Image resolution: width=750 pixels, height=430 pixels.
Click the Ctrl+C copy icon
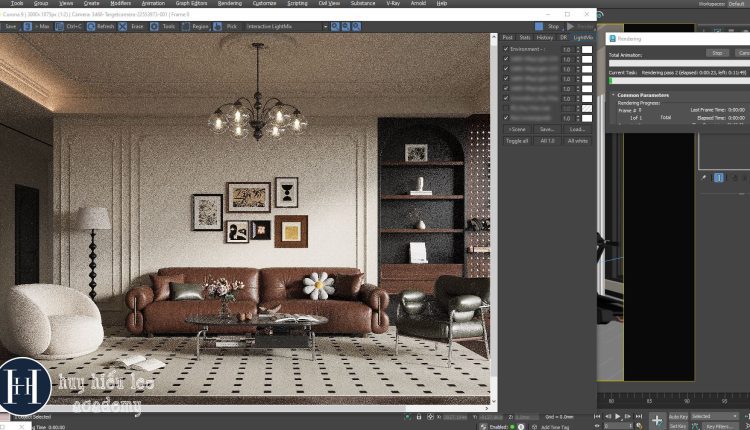pos(59,27)
